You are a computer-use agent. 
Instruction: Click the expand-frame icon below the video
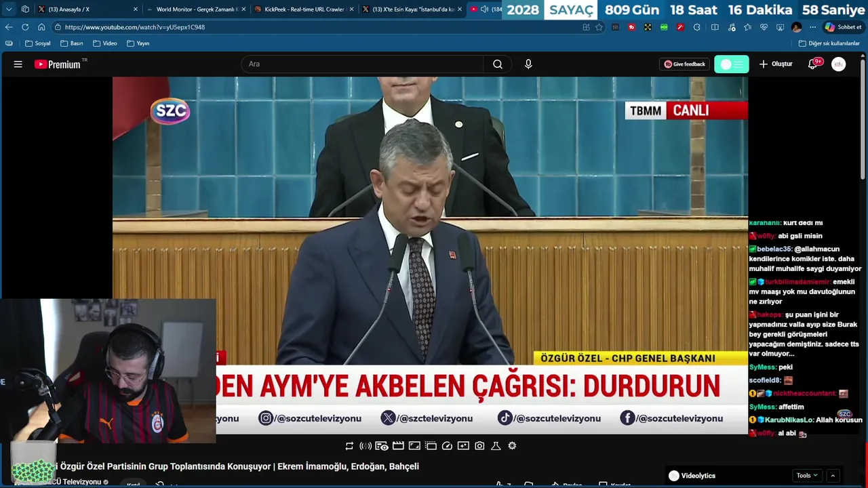click(x=414, y=446)
